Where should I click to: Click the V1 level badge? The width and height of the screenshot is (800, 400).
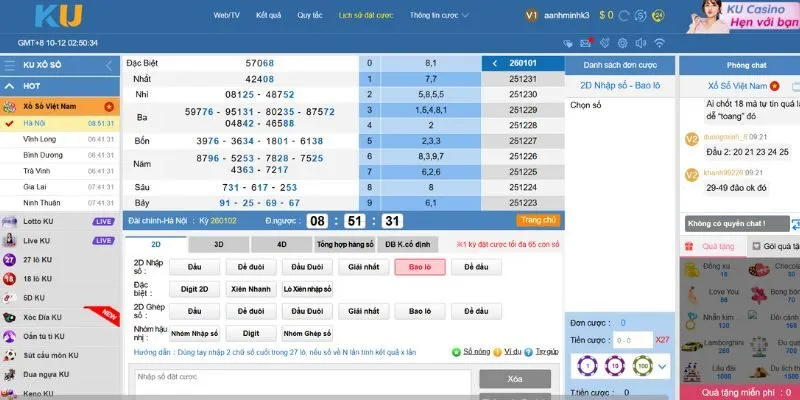pos(532,15)
